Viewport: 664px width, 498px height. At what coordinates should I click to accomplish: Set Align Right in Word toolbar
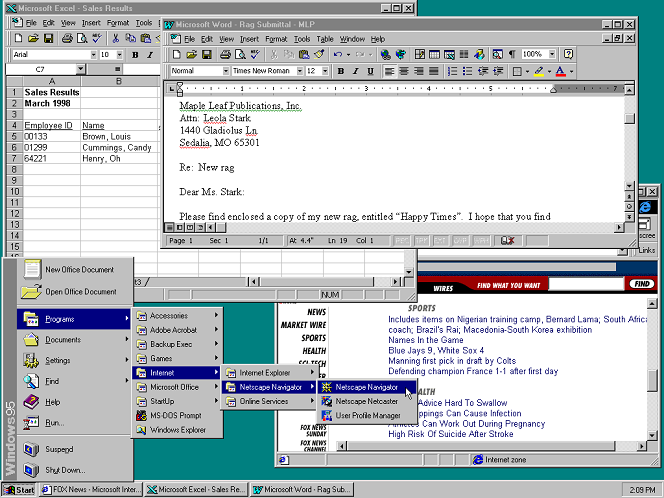419,71
